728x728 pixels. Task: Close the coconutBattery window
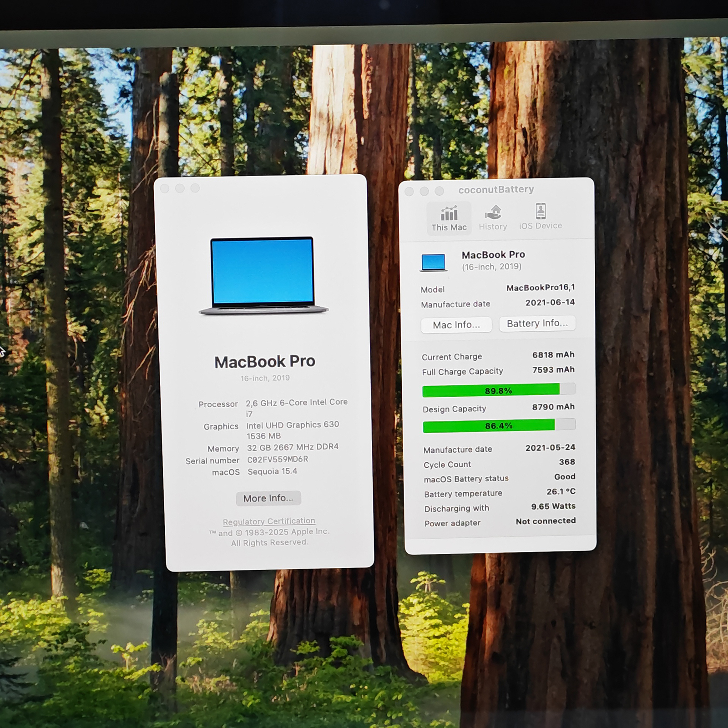pyautogui.click(x=409, y=192)
